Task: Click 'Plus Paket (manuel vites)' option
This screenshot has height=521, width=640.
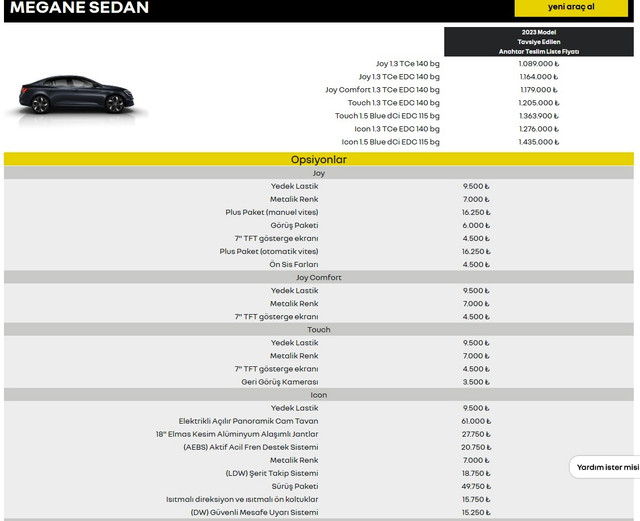Action: pos(272,212)
